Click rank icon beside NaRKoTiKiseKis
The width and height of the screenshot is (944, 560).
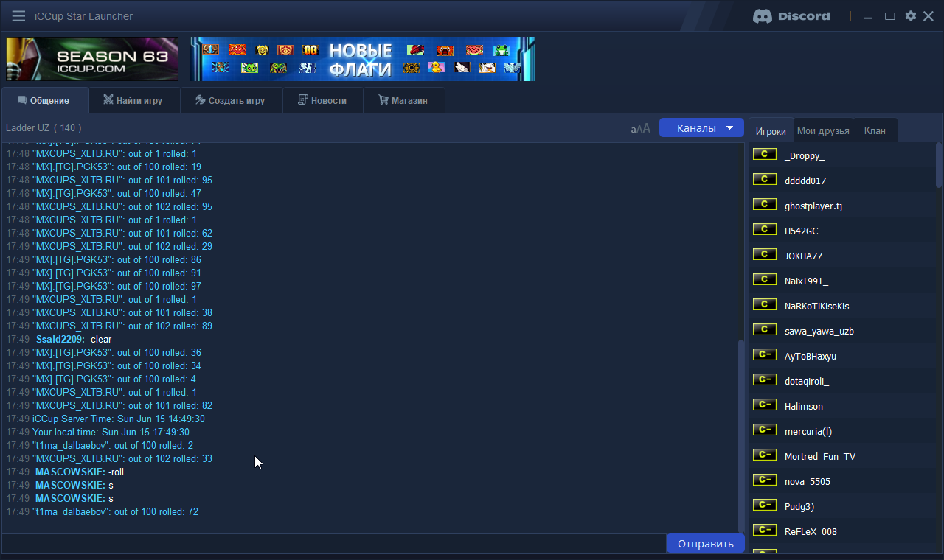tap(764, 304)
